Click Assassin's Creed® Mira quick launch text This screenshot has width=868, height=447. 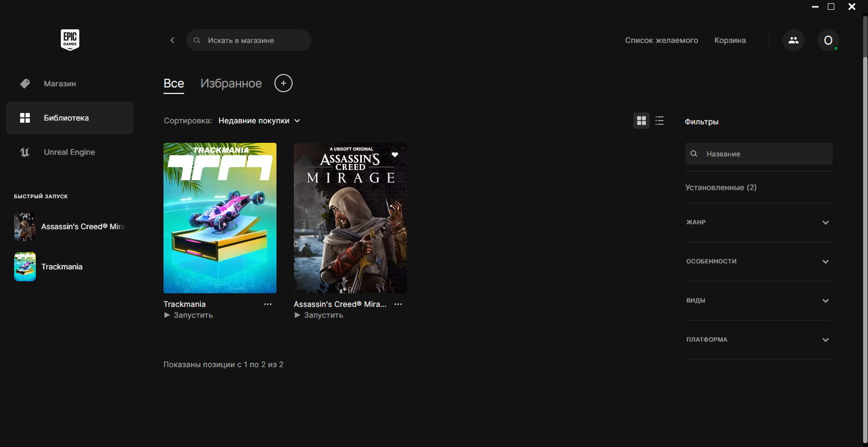click(83, 226)
